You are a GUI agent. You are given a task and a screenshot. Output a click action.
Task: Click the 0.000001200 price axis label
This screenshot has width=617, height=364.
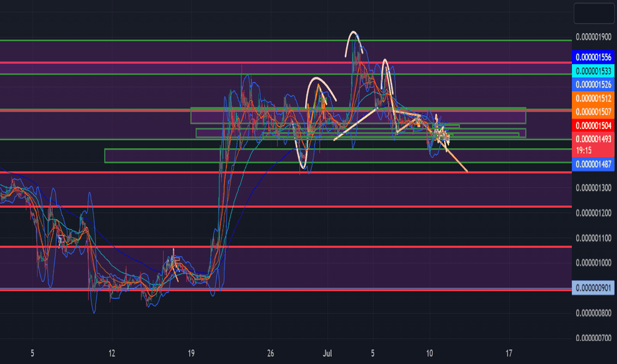tap(593, 213)
